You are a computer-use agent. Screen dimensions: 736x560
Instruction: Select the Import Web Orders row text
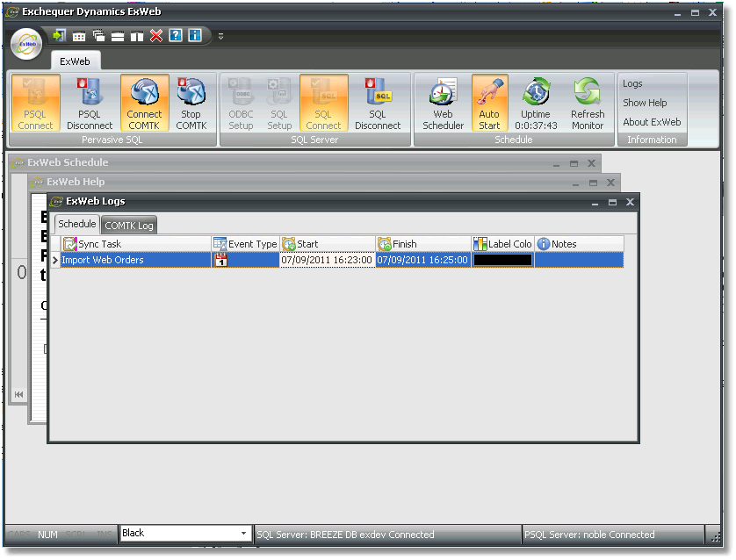tap(103, 260)
